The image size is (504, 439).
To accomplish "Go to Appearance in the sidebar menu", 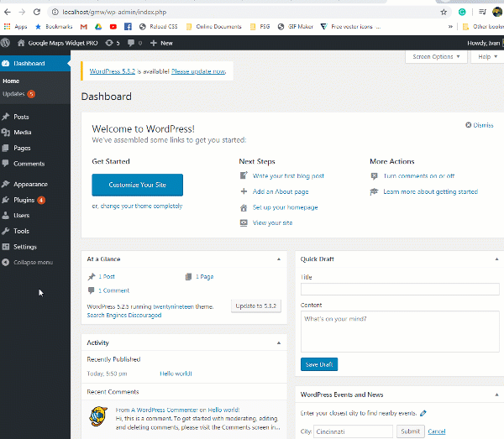I will [29, 184].
